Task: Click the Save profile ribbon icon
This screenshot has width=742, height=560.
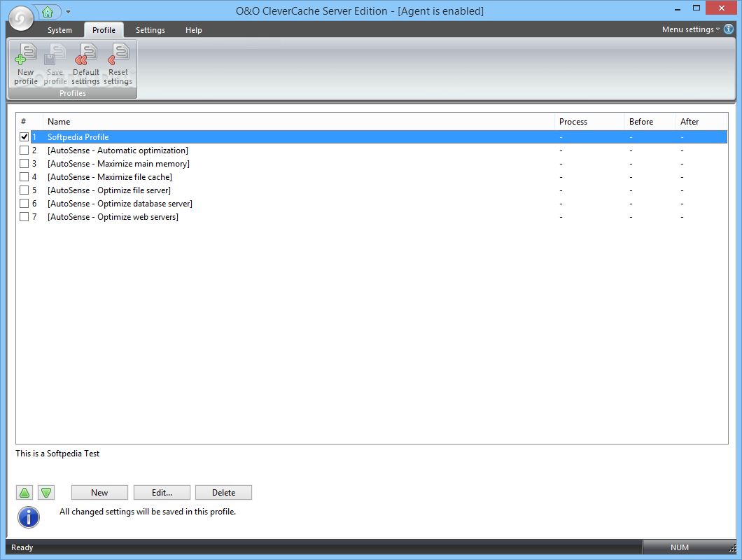Action: [x=55, y=64]
